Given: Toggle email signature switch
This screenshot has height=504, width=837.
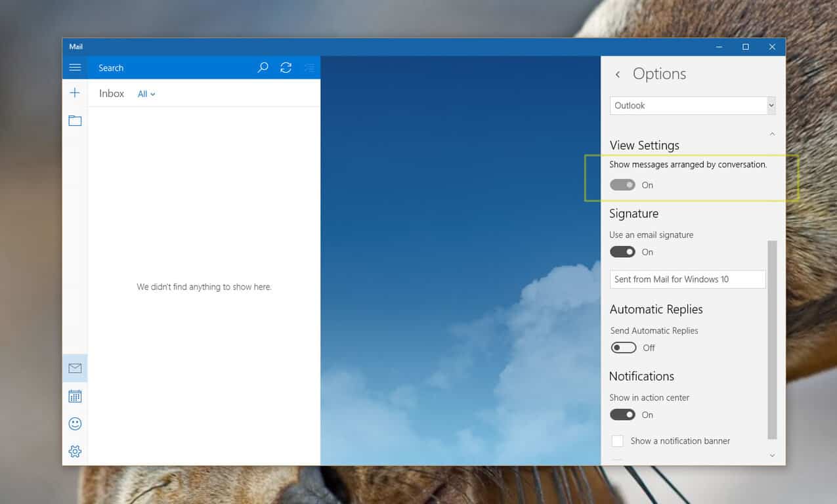Looking at the screenshot, I should click(x=622, y=252).
